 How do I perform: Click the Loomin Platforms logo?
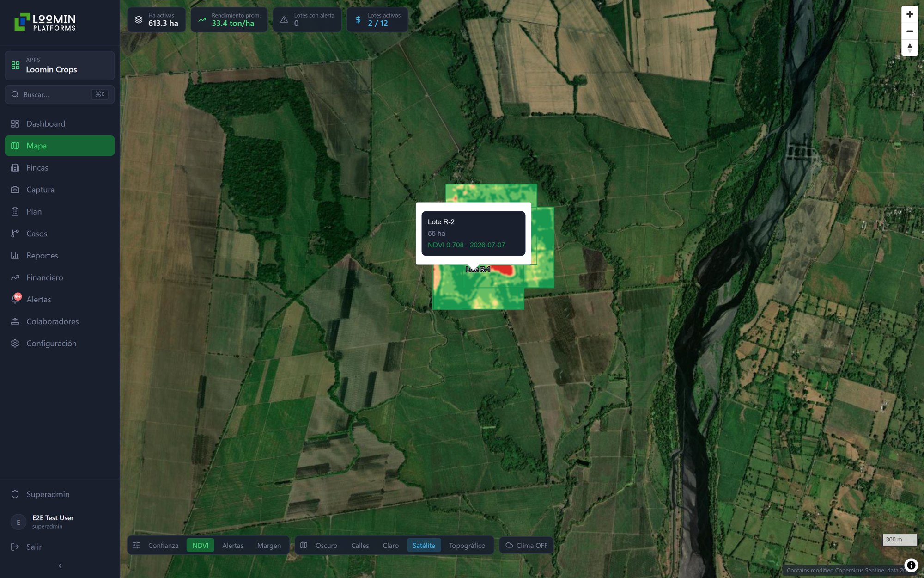[x=45, y=22]
